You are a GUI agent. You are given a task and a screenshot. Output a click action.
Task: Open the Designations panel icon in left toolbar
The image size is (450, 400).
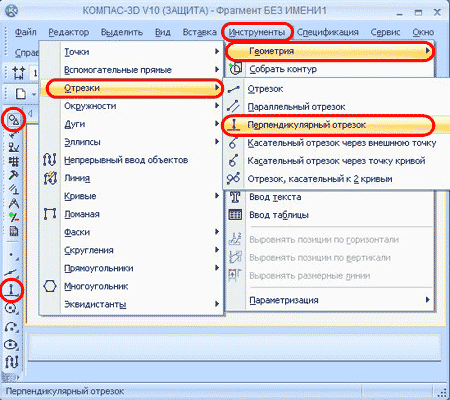pyautogui.click(x=13, y=147)
